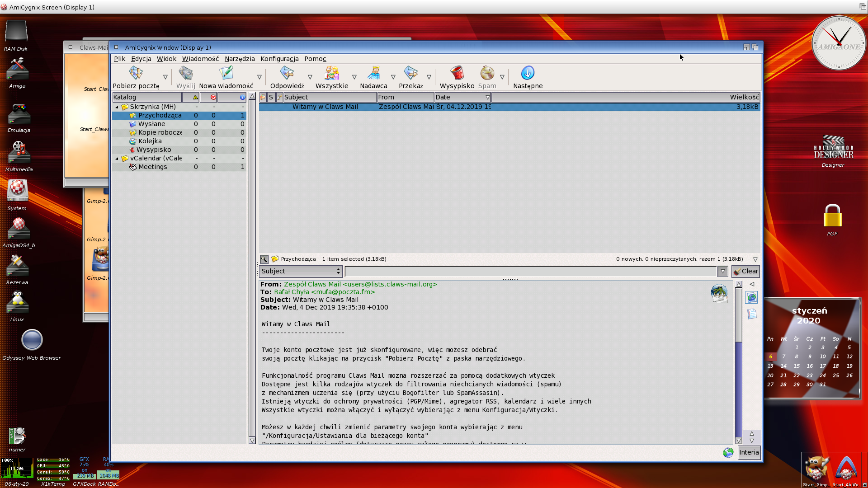Open Hollywood Designer desktop icon
The height and width of the screenshot is (488, 868).
833,147
